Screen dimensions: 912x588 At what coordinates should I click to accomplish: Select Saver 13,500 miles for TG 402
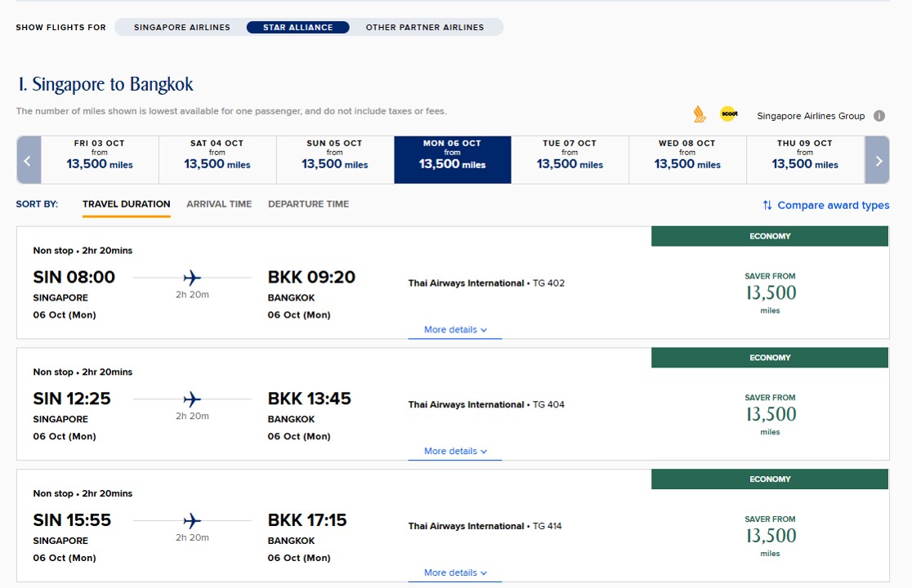tap(770, 293)
